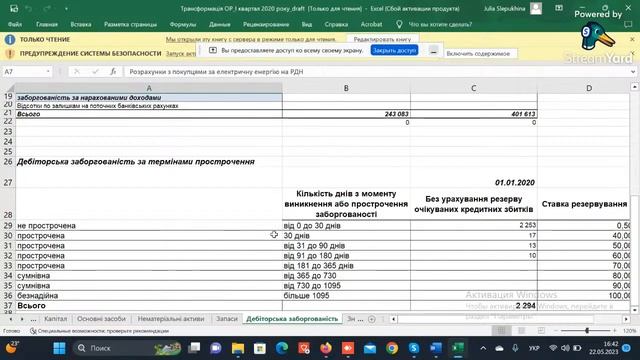Open the Формулы ribbon tab
Screen dimensions: 640x360
tap(183, 24)
